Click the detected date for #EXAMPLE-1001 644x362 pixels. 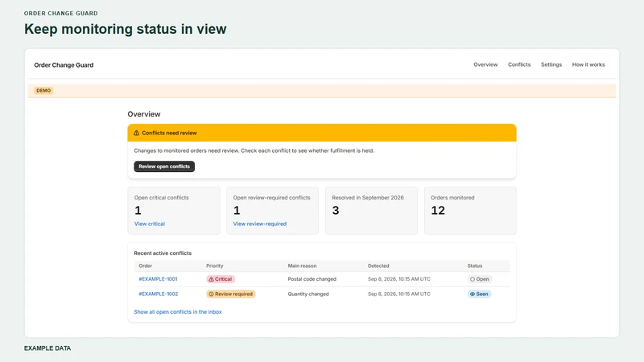pos(398,279)
